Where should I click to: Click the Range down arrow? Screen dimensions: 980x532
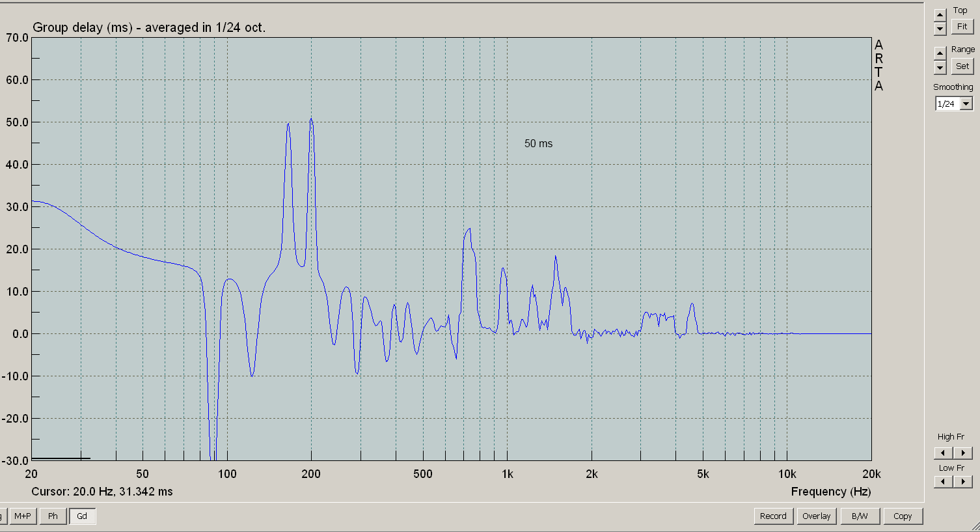(x=940, y=67)
